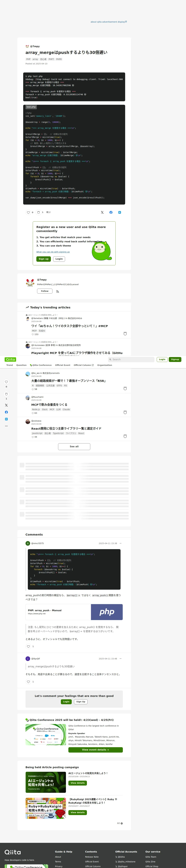Click the array tag under article title
The image size is (186, 868).
pos(35,59)
